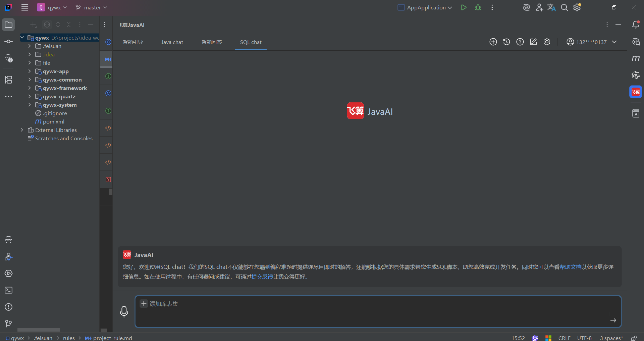Open the Git tool window
Image resolution: width=644 pixels, height=341 pixels.
[x=8, y=324]
